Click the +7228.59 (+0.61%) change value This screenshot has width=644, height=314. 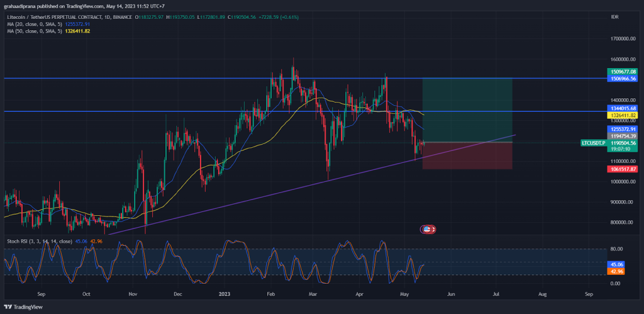pyautogui.click(x=280, y=17)
